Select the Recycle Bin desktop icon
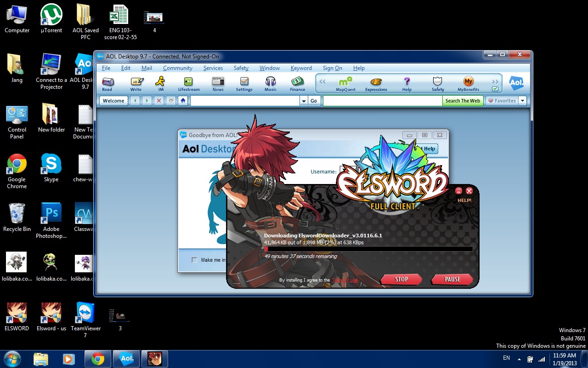The height and width of the screenshot is (368, 588). click(17, 217)
